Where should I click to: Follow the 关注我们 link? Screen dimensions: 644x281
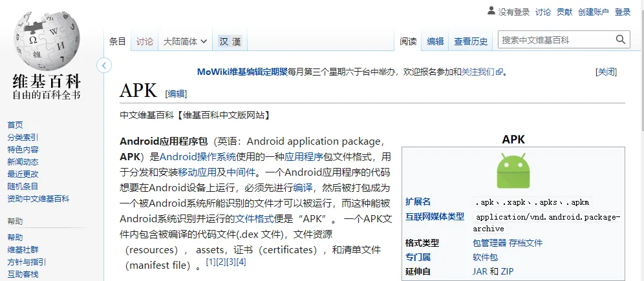478,72
